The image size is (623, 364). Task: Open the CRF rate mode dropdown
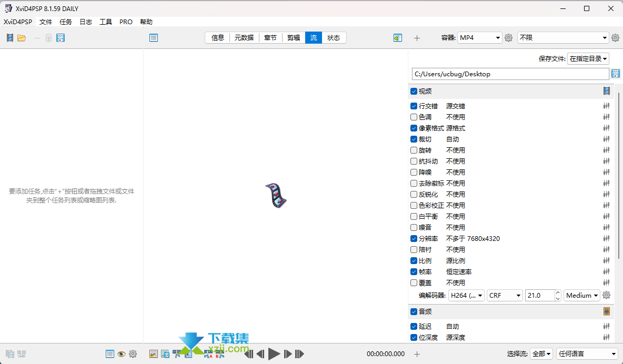505,295
